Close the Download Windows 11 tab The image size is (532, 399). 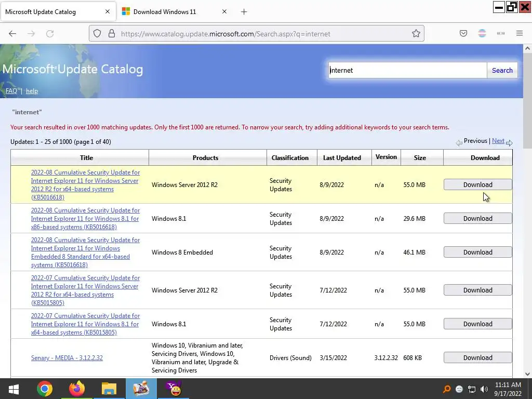point(224,11)
